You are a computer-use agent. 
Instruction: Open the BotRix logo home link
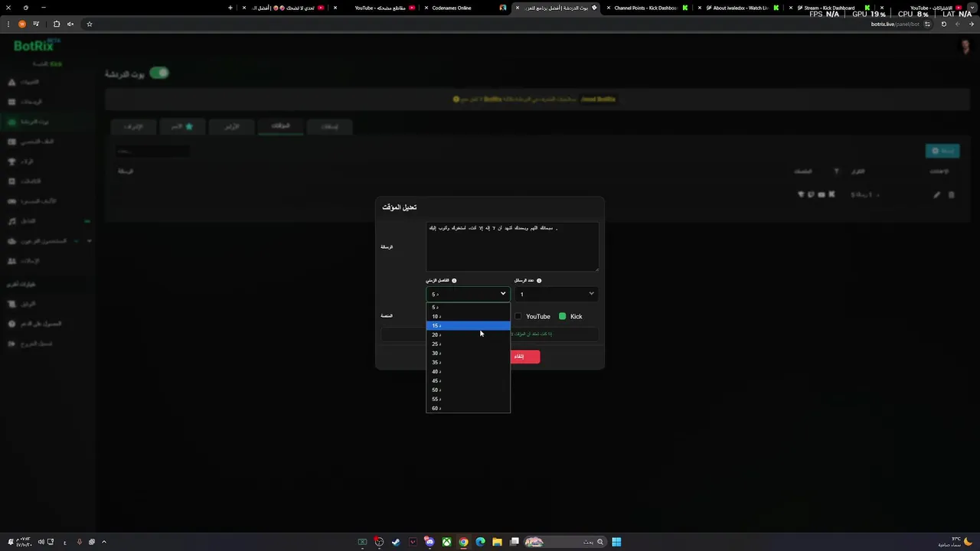pyautogui.click(x=37, y=46)
